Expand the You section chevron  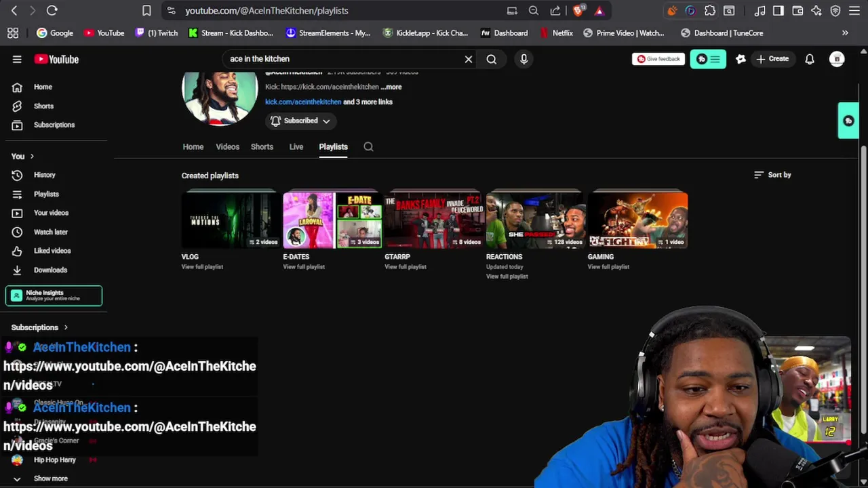coord(31,156)
